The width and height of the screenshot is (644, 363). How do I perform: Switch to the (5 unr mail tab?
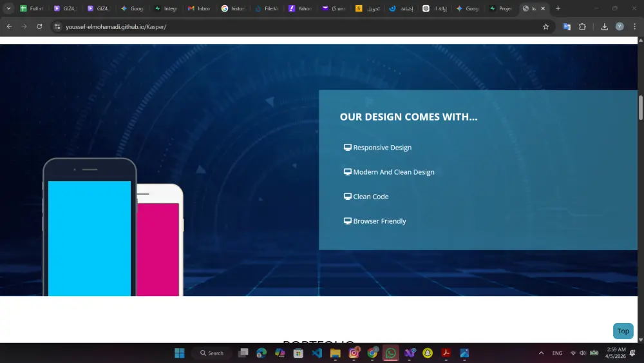(x=334, y=8)
